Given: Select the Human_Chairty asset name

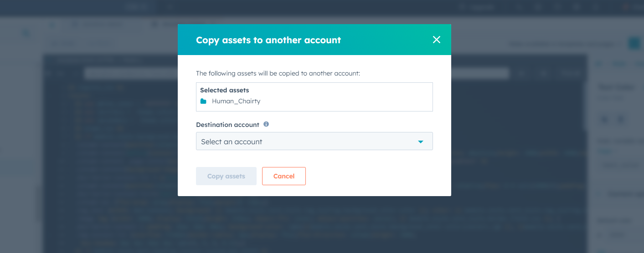Looking at the screenshot, I should [236, 101].
